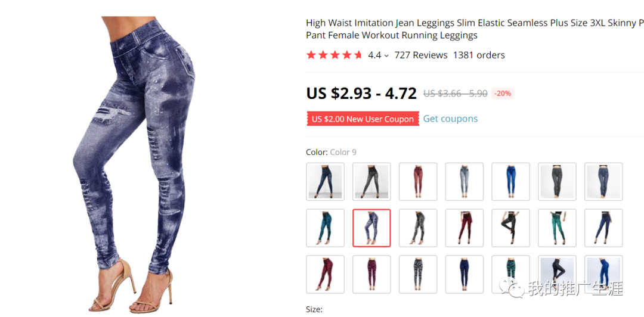Click the five-star rating icons

pyautogui.click(x=335, y=55)
